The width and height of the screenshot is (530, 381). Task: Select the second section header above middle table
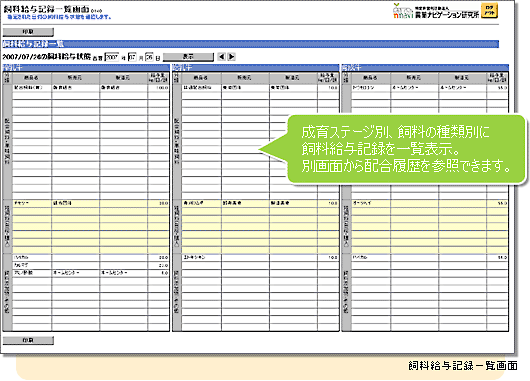pos(256,68)
